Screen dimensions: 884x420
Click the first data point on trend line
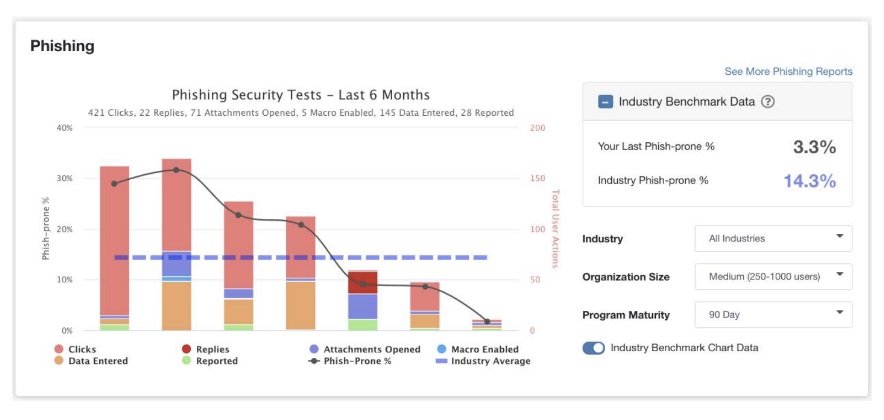(x=114, y=183)
